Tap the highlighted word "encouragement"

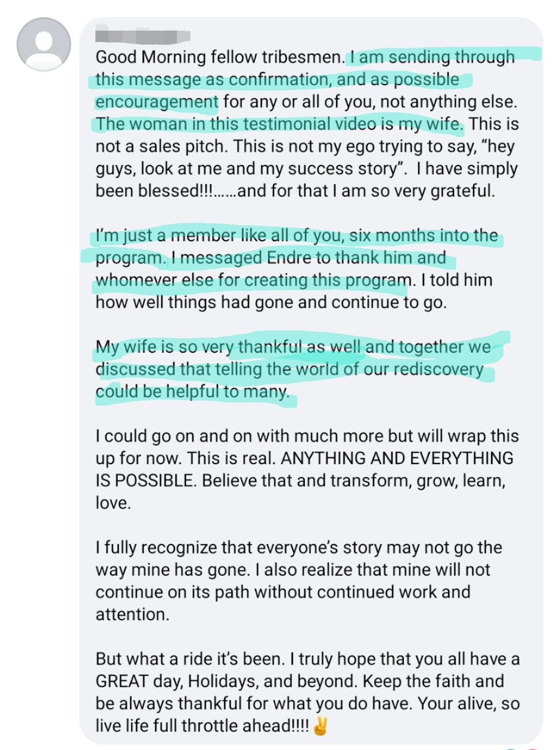(157, 102)
